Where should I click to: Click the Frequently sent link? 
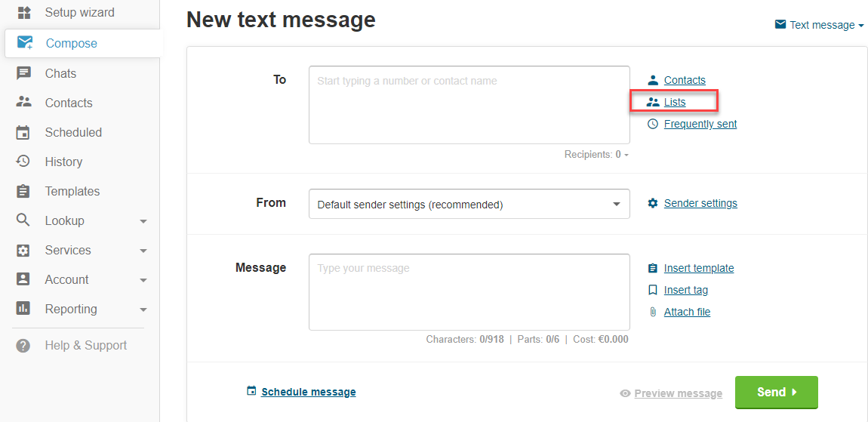click(x=700, y=124)
